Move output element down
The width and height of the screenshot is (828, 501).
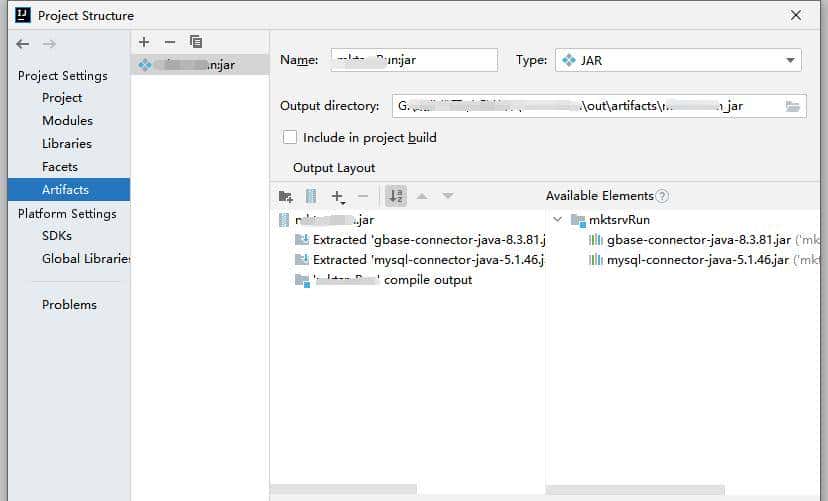point(448,196)
